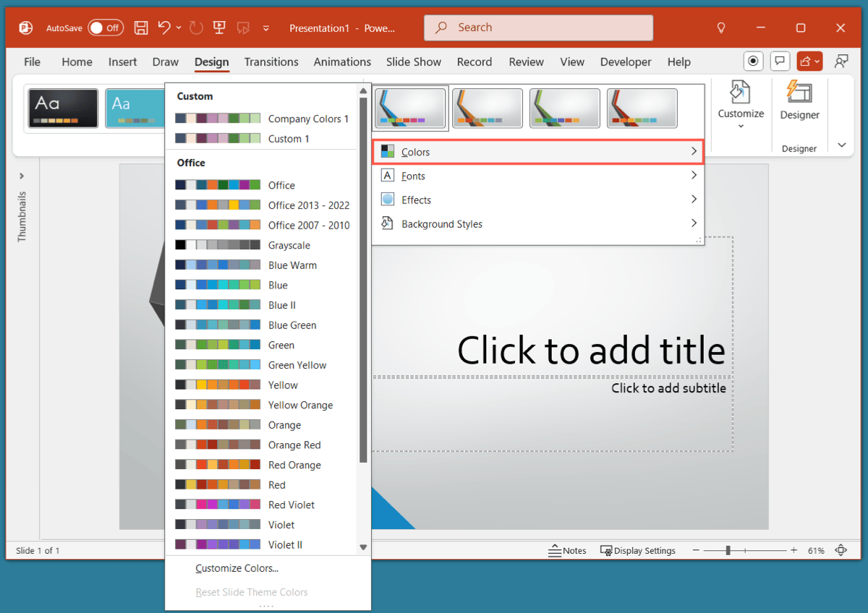Click the zoom slider handle
868x613 pixels.
pos(728,551)
